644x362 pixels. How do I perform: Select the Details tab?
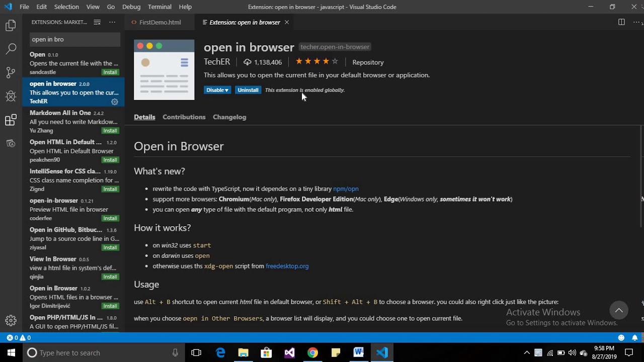click(144, 117)
